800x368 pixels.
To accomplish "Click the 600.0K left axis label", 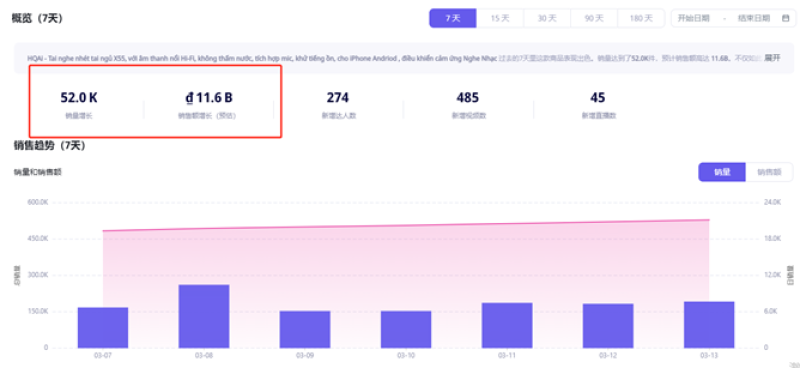I will pyautogui.click(x=38, y=202).
